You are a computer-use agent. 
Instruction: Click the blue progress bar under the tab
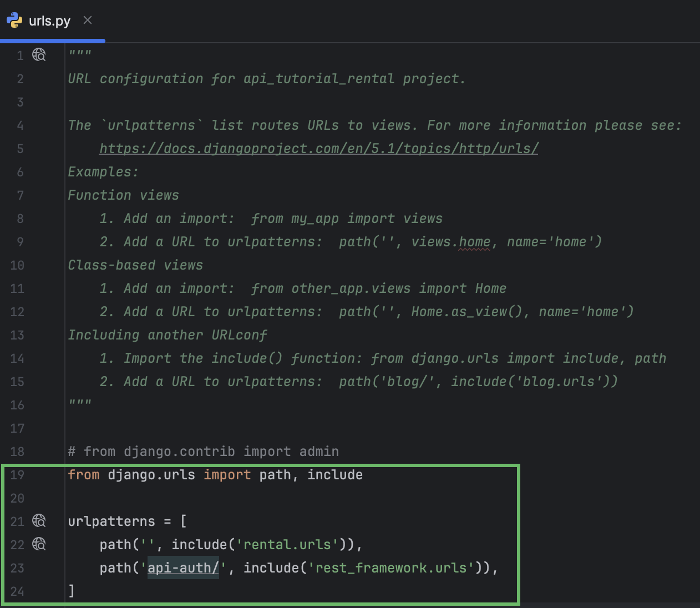click(53, 40)
